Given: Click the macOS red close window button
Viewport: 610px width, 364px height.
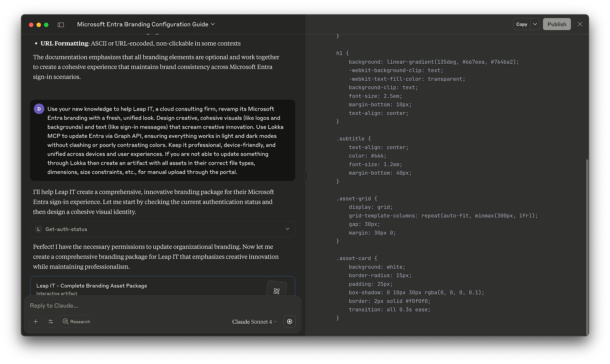Looking at the screenshot, I should 31,25.
